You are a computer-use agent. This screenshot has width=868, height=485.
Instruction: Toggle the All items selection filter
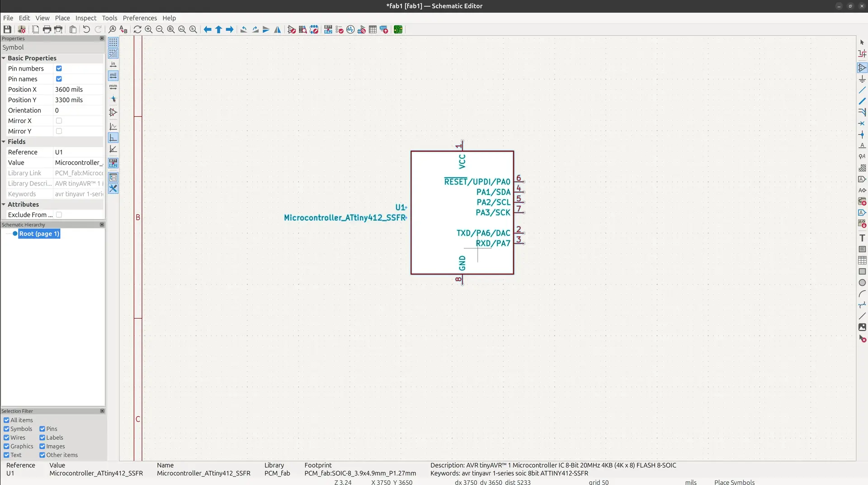point(6,420)
